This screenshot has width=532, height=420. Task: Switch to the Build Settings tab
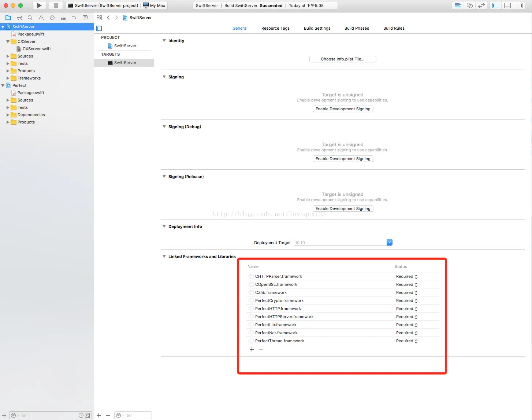317,28
